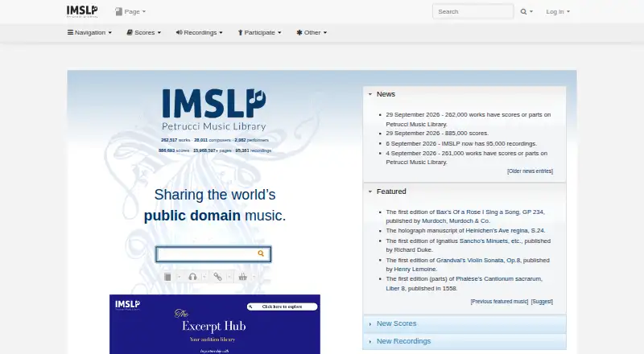This screenshot has height=354, width=644.
Task: Open the Other menu
Action: (x=312, y=32)
